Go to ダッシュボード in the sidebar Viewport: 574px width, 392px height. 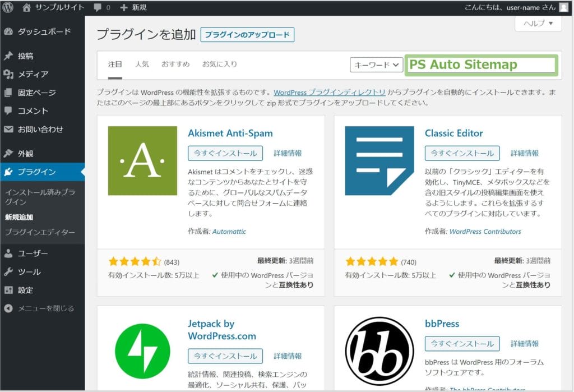coord(44,32)
